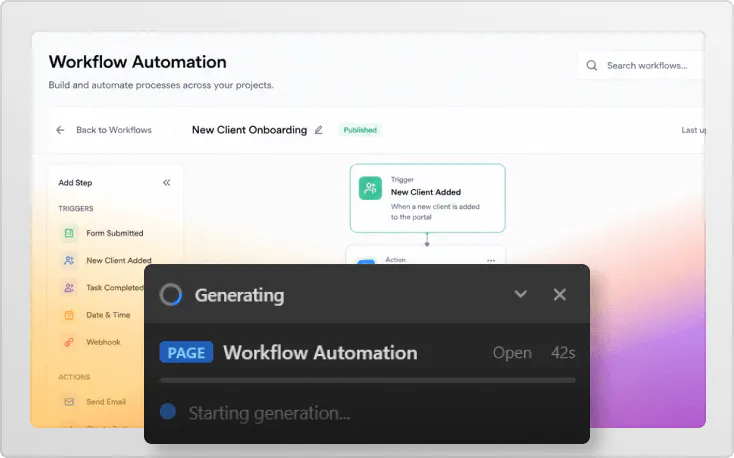Click Starting generation status text

(x=269, y=414)
